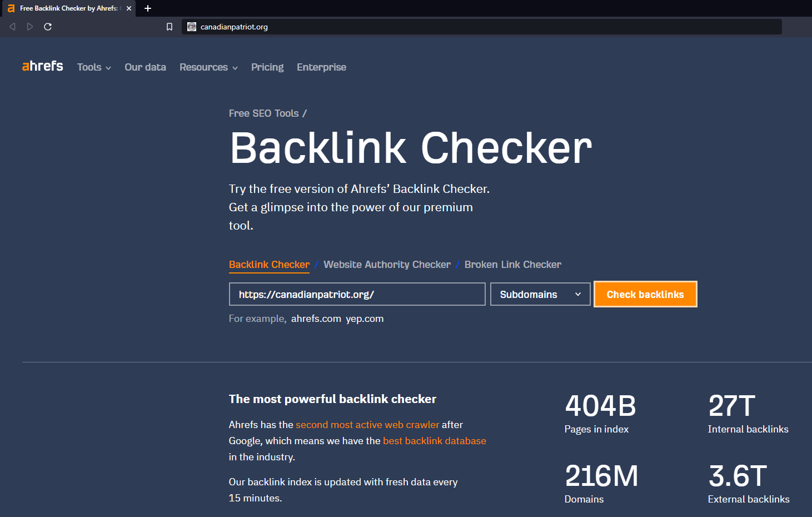The height and width of the screenshot is (517, 812).
Task: Reload the current page
Action: (48, 27)
